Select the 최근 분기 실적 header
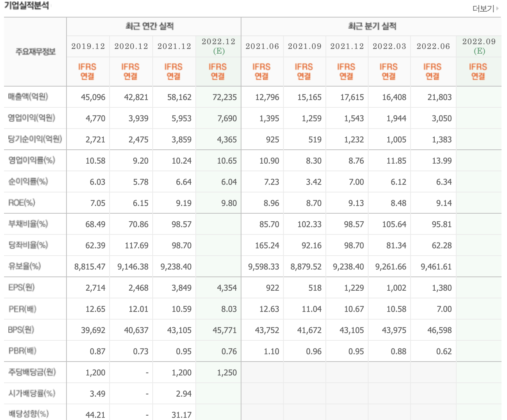507x420 pixels. coord(372,26)
